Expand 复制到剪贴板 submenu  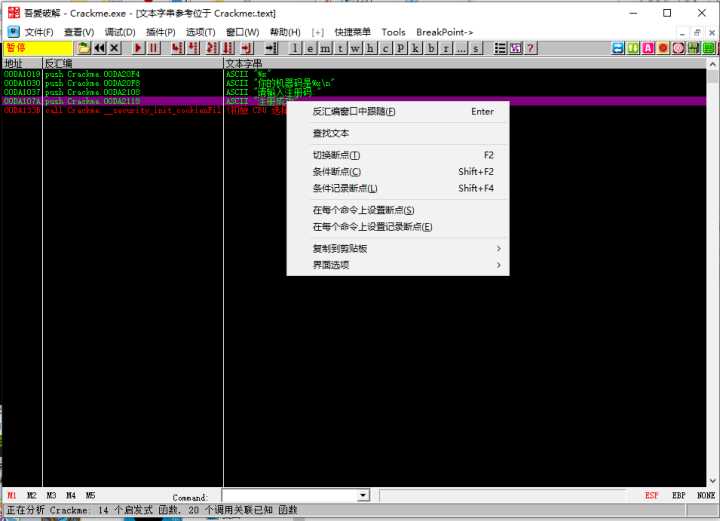[x=398, y=249]
